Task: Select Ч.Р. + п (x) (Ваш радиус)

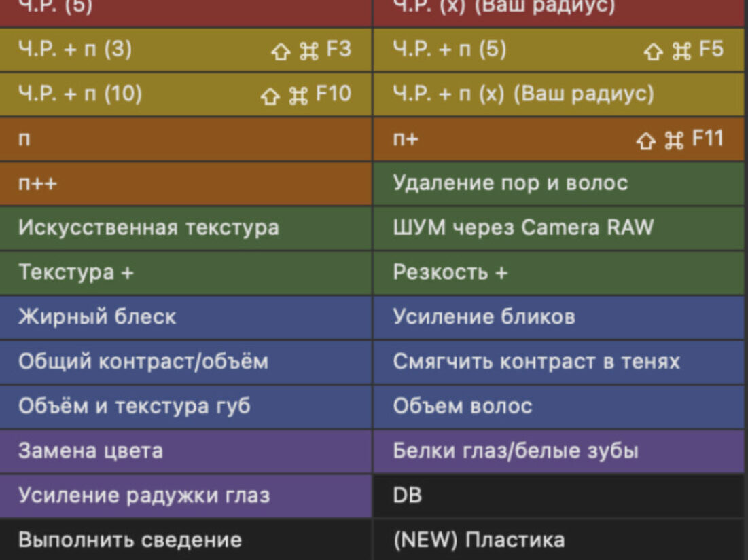Action: [x=558, y=94]
